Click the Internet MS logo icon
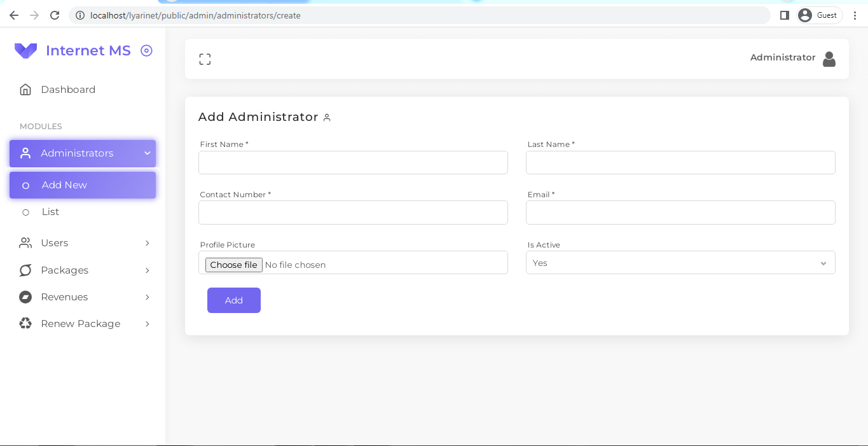Image resolution: width=868 pixels, height=446 pixels. [25, 50]
